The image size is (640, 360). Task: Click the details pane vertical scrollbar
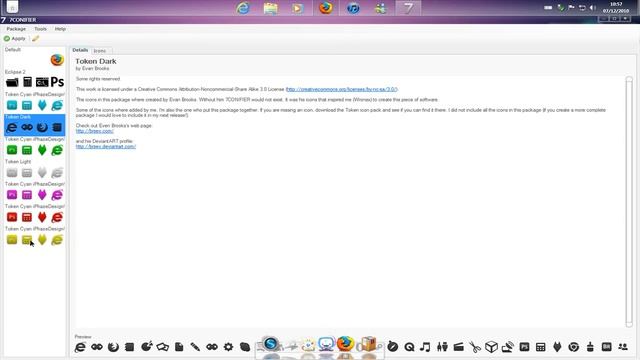[629, 202]
